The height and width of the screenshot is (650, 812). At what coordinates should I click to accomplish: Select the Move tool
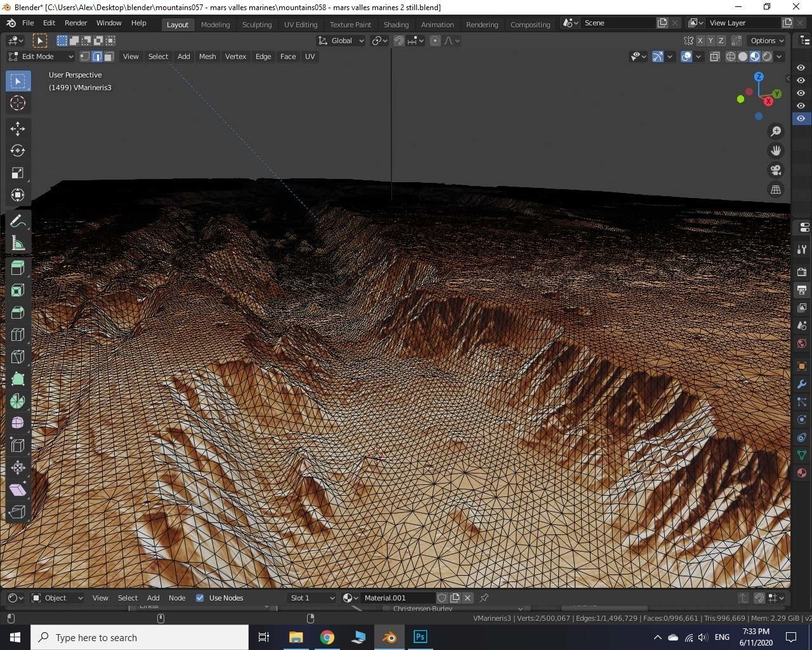[18, 129]
